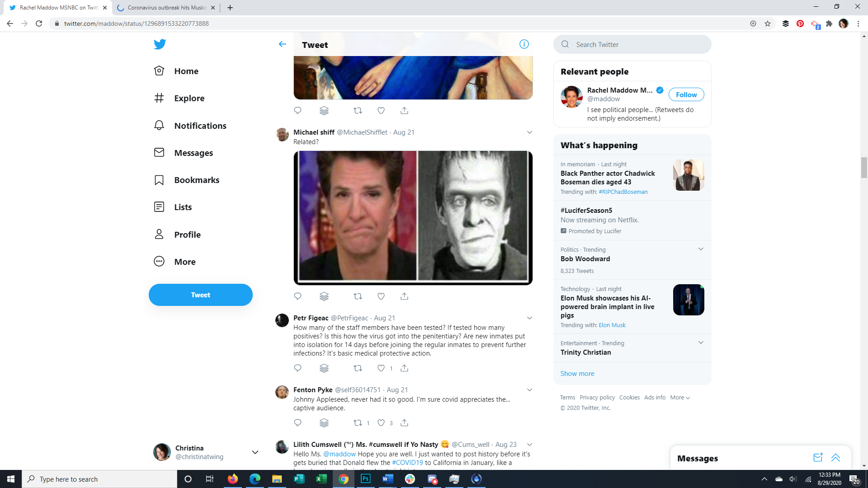Open the tweet info icon in the header
This screenshot has height=488, width=868.
coord(524,44)
